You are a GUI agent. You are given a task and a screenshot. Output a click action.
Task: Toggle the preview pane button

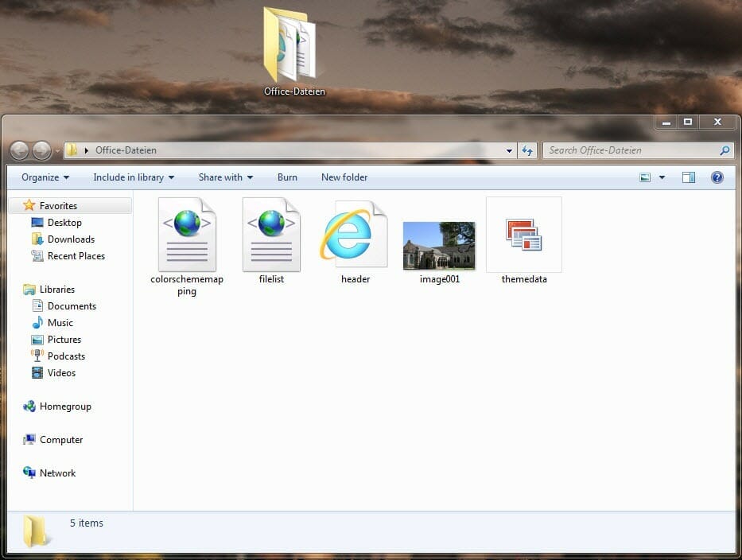tap(689, 177)
